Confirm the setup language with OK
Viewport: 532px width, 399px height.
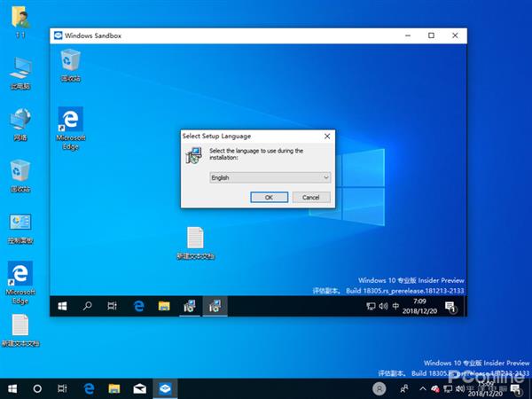tap(269, 198)
